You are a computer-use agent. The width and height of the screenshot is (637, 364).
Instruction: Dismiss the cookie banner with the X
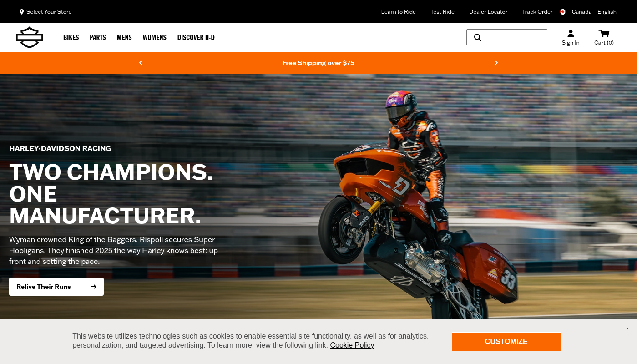628,329
